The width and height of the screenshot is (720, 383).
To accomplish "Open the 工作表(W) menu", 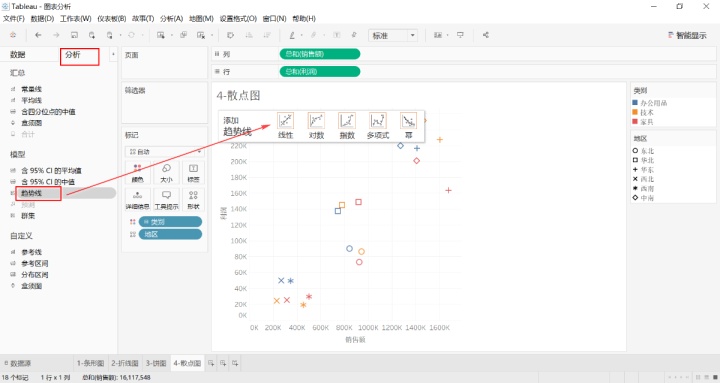I will [76, 18].
